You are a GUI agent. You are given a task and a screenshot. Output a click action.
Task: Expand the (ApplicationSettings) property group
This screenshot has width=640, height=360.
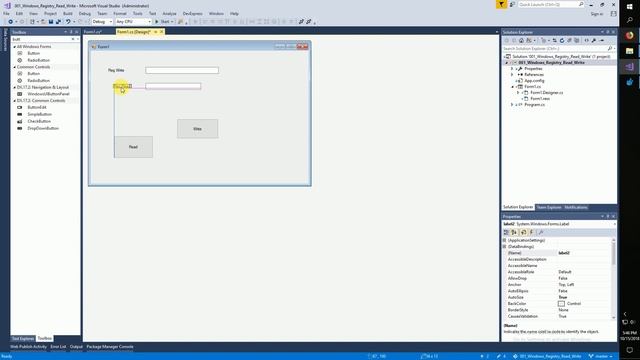pyautogui.click(x=505, y=240)
